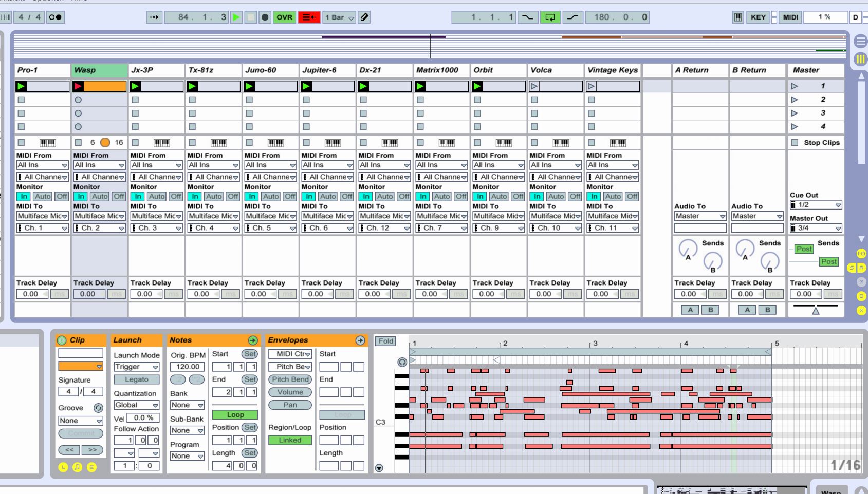Select the Wasp track title
The image size is (868, 494).
100,70
